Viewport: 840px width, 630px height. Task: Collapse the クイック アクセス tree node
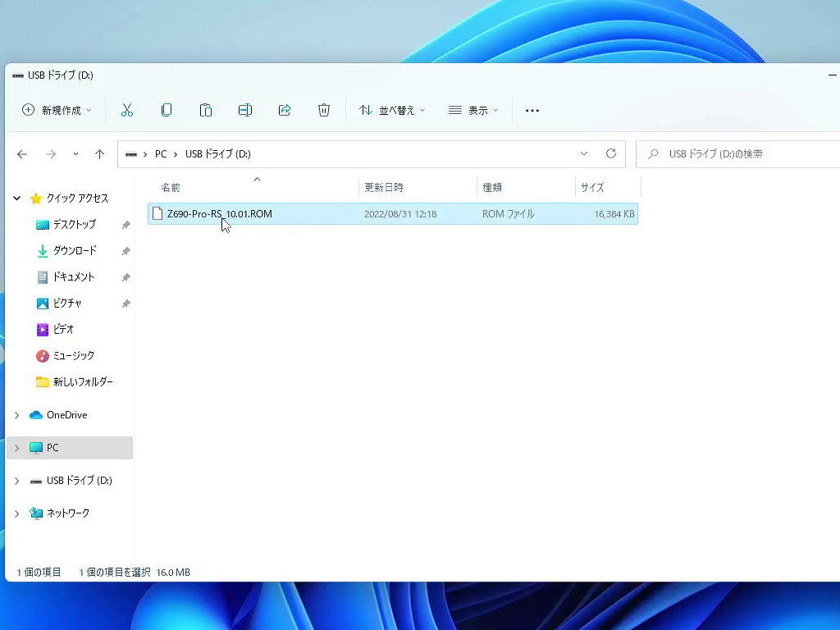click(x=17, y=199)
